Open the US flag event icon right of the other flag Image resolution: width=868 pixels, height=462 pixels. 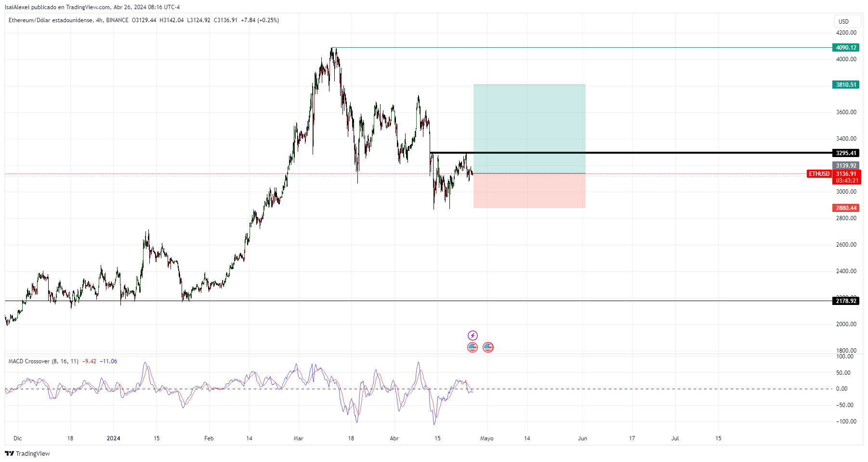[x=488, y=347]
